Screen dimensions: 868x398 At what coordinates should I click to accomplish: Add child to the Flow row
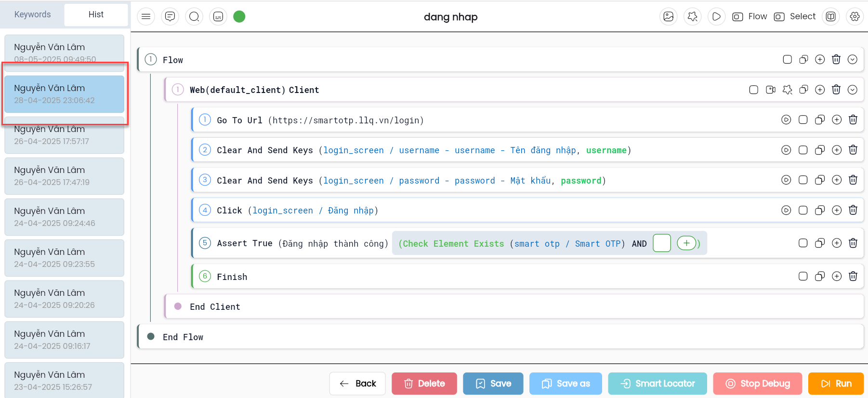(x=820, y=59)
